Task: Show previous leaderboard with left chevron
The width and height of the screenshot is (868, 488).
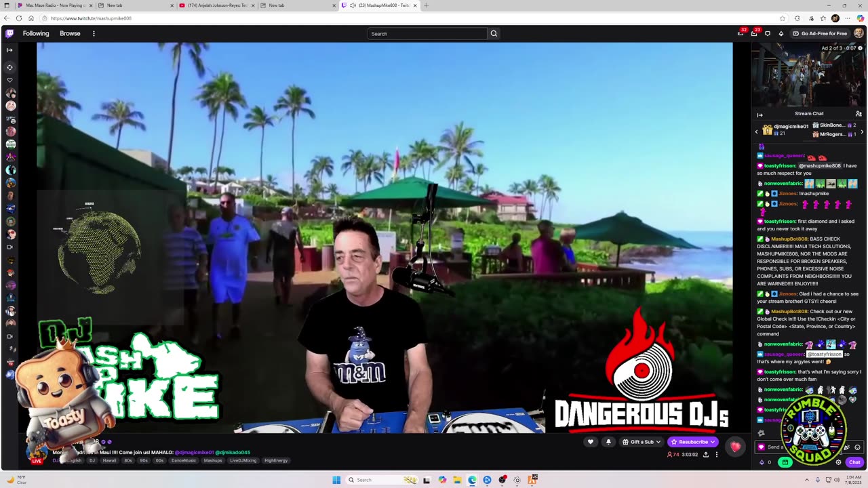Action: [x=757, y=131]
